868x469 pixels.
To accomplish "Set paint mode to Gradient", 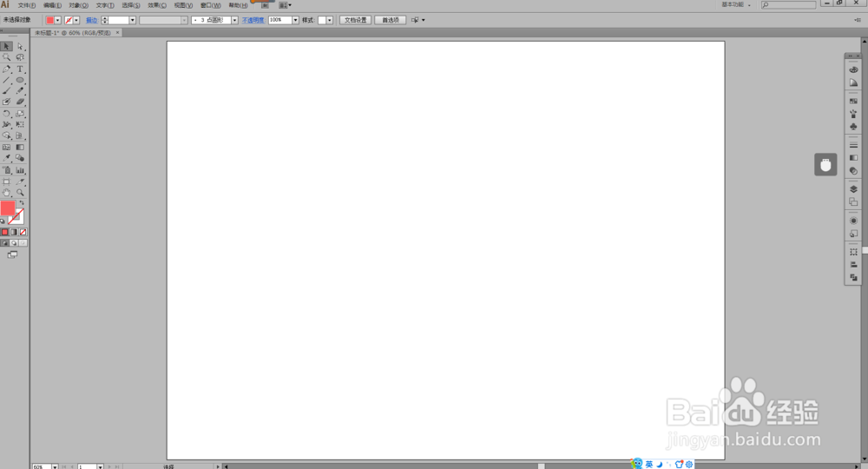I will click(x=14, y=232).
